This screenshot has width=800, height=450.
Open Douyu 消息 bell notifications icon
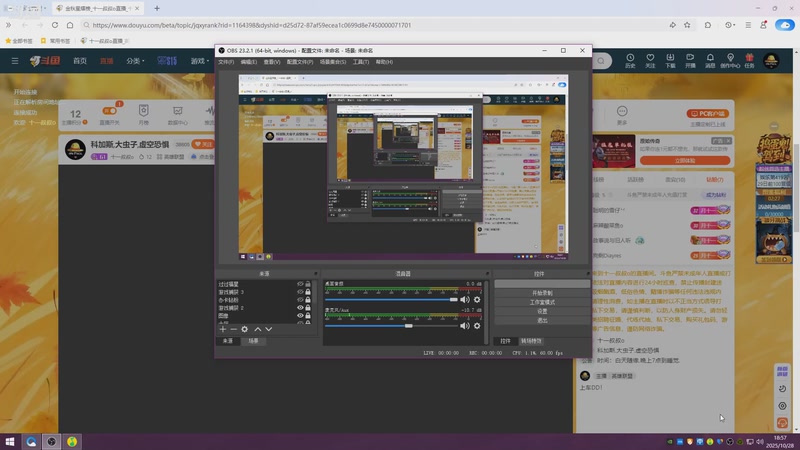point(710,61)
